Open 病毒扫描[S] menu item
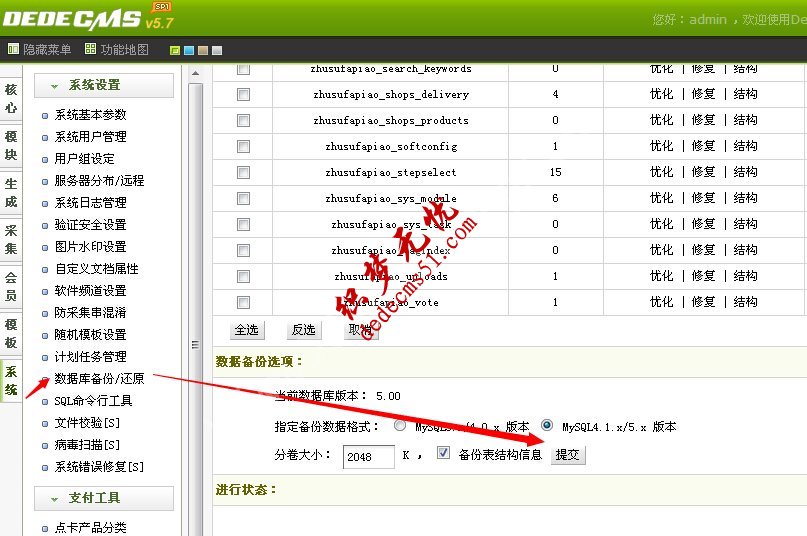This screenshot has height=536, width=807. (x=87, y=445)
